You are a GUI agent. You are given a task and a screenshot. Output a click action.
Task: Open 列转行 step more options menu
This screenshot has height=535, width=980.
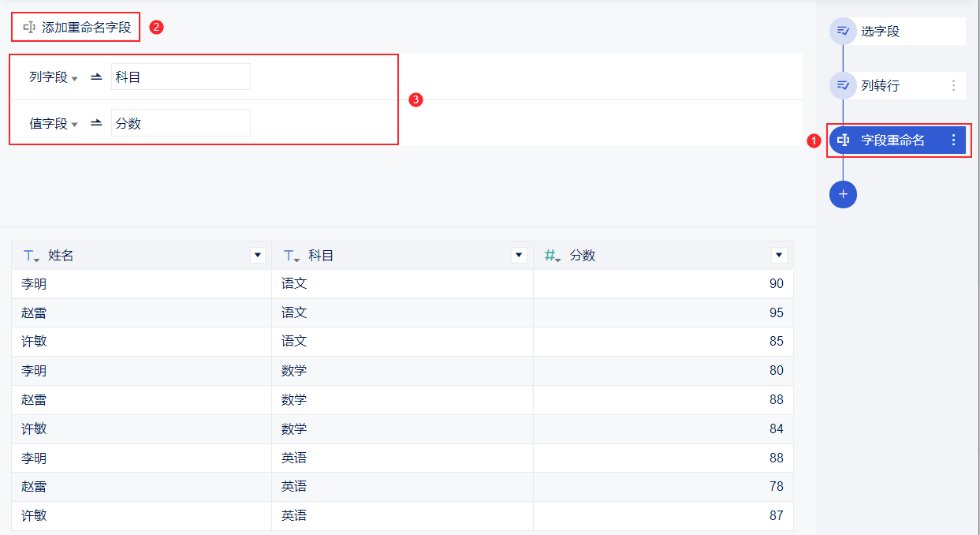(x=953, y=85)
